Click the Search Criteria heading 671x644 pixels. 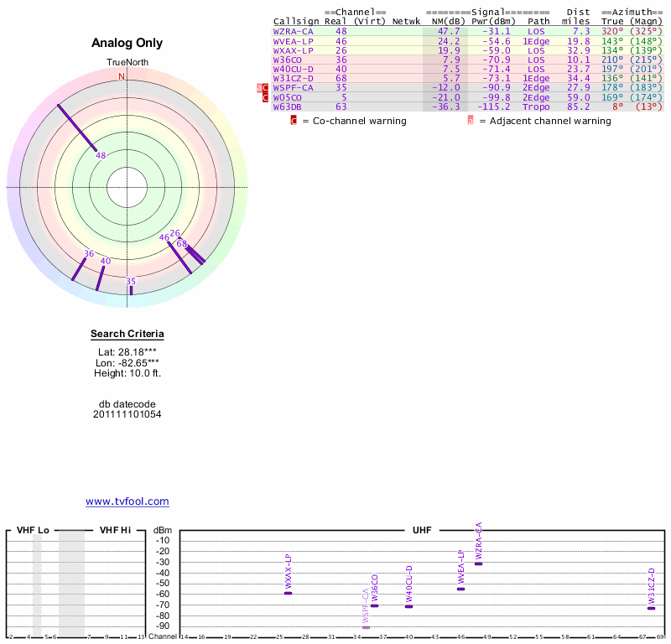click(127, 335)
